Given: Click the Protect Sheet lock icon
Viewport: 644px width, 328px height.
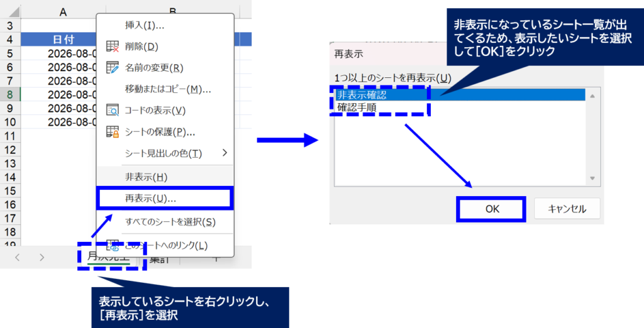Looking at the screenshot, I should tap(113, 132).
